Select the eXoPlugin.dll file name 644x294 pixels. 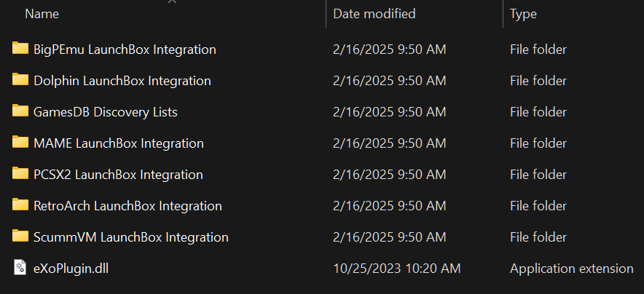[71, 269]
